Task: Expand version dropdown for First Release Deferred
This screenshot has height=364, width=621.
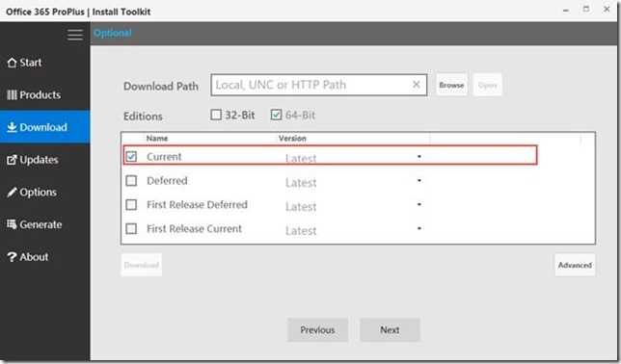Action: tap(419, 204)
